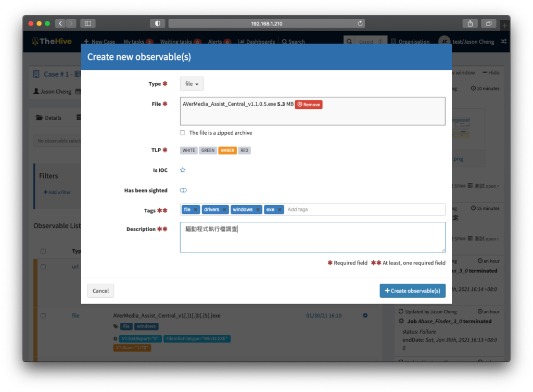Open a new Safari tab
The height and width of the screenshot is (392, 533).
[x=504, y=25]
